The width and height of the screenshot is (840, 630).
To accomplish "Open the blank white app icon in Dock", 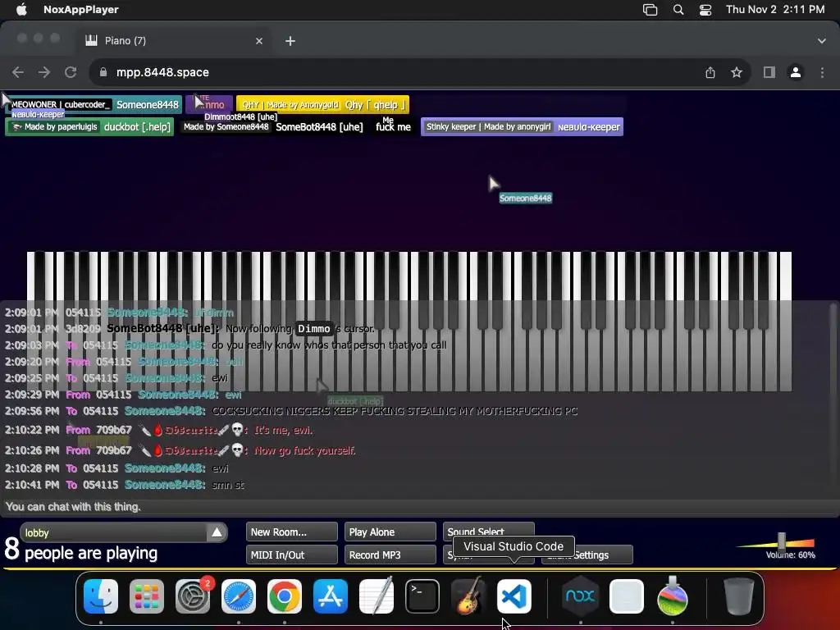I will (626, 596).
